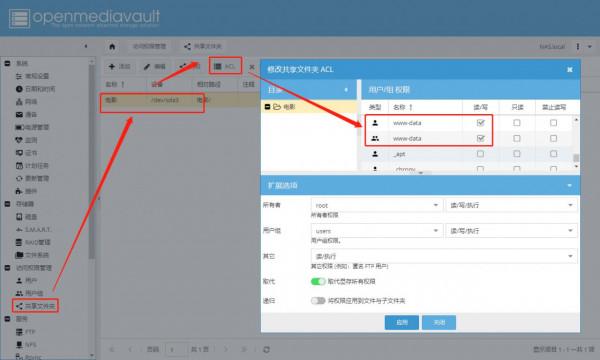Open Network item in System section
This screenshot has height=360, width=600.
(x=26, y=102)
